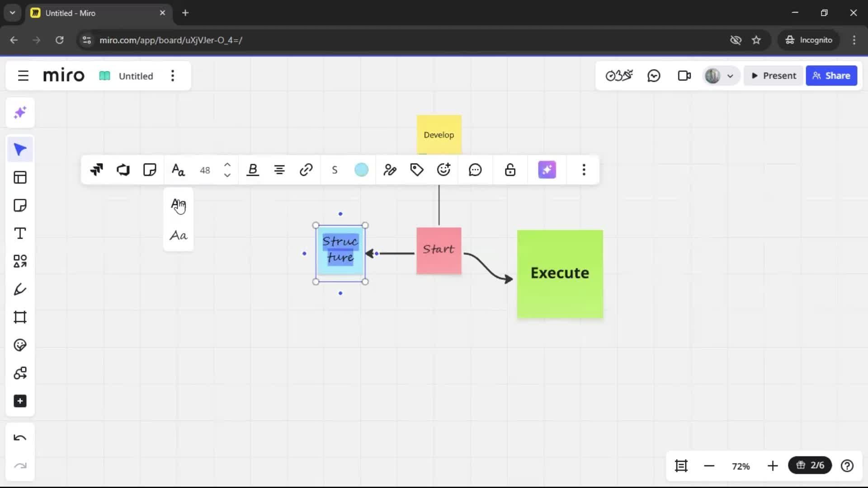Screen dimensions: 868x488
Task: Click the switch shape type icon
Action: [123, 170]
